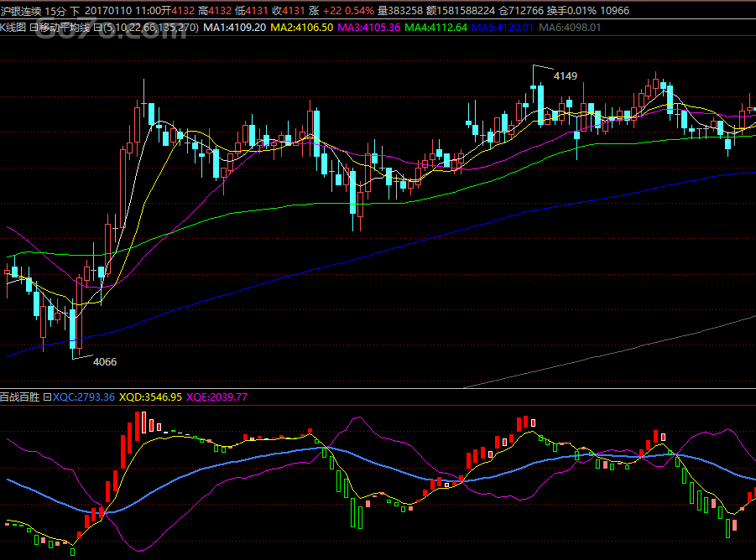Click the low price 低4131
This screenshot has height=560, width=756.
(252, 11)
